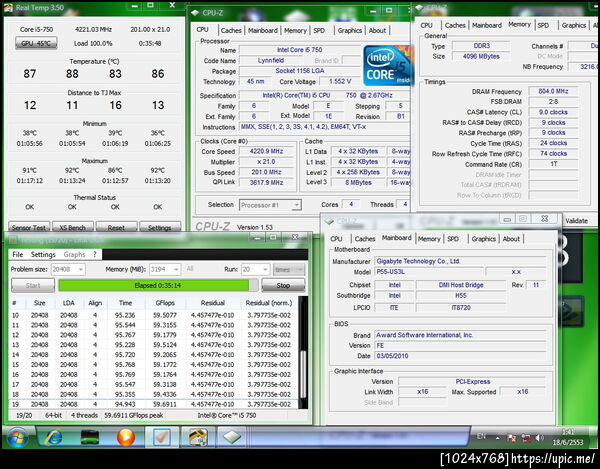
Task: Select SPD tab in Memory CPU-Z window
Action: point(543,25)
